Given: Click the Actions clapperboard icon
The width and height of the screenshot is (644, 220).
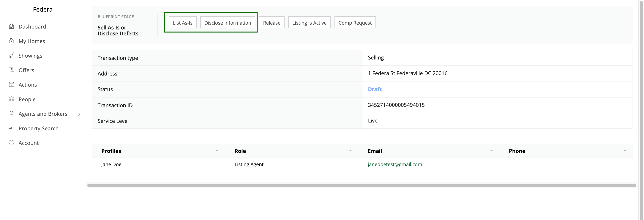Looking at the screenshot, I should point(12,84).
